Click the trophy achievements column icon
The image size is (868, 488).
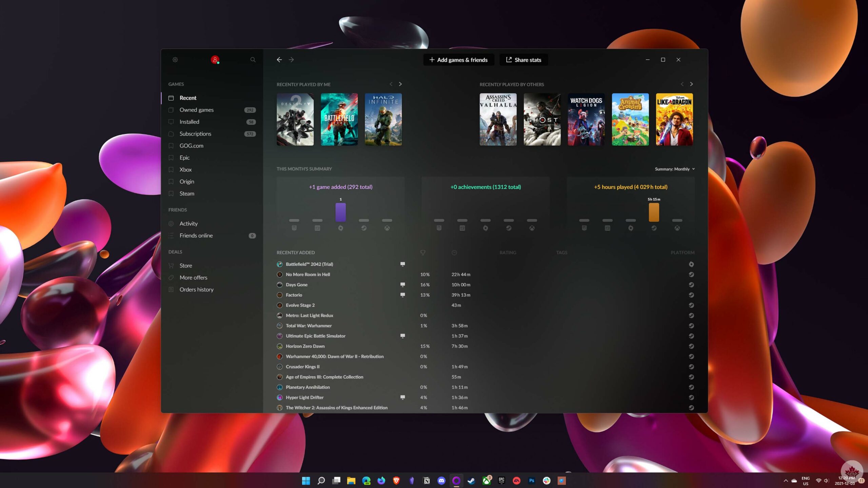tap(423, 252)
